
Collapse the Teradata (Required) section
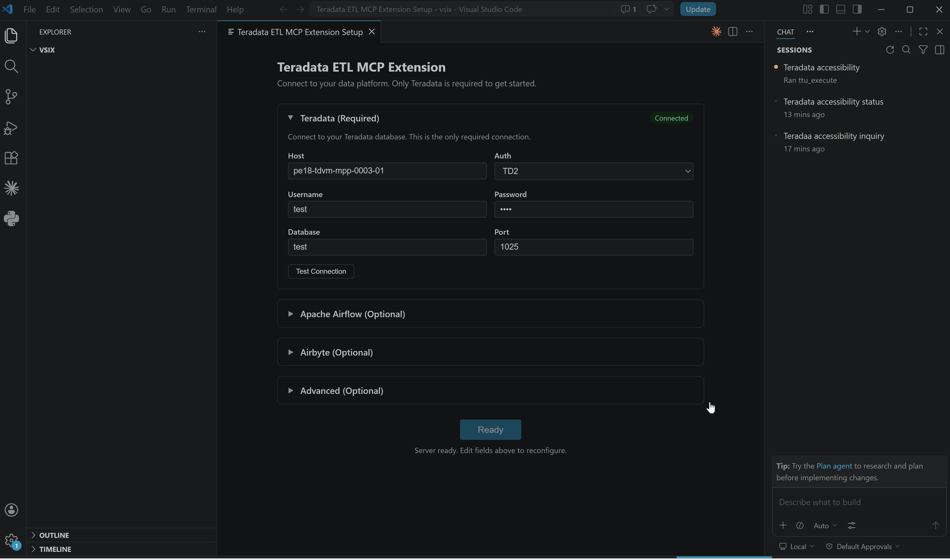point(290,118)
